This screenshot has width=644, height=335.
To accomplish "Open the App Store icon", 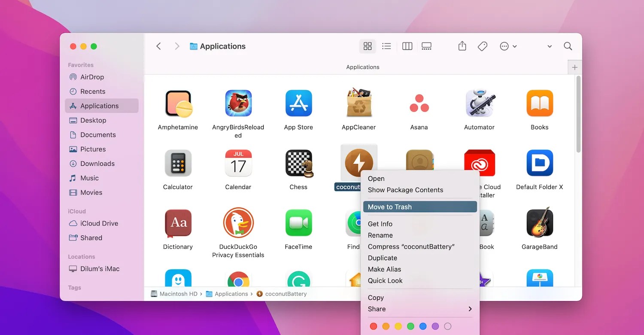I will coord(298,103).
